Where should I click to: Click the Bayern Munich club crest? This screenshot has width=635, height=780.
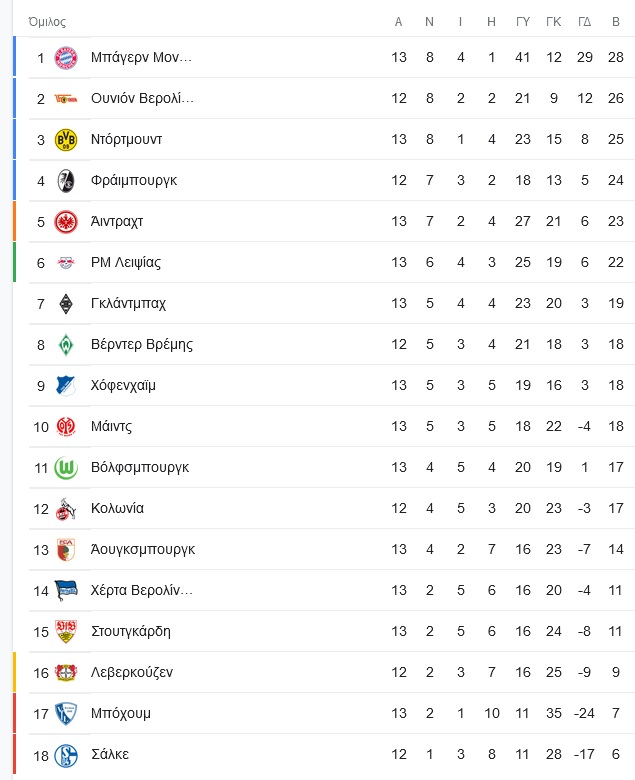[x=66, y=58]
